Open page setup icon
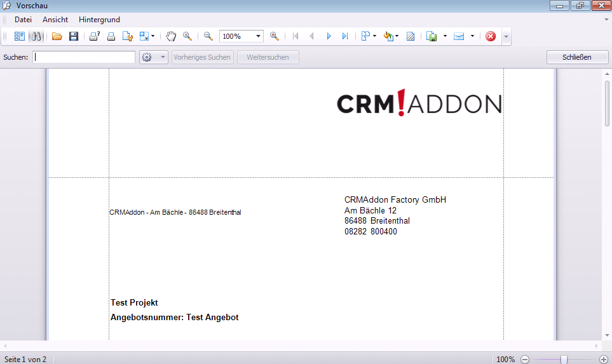 (x=128, y=36)
